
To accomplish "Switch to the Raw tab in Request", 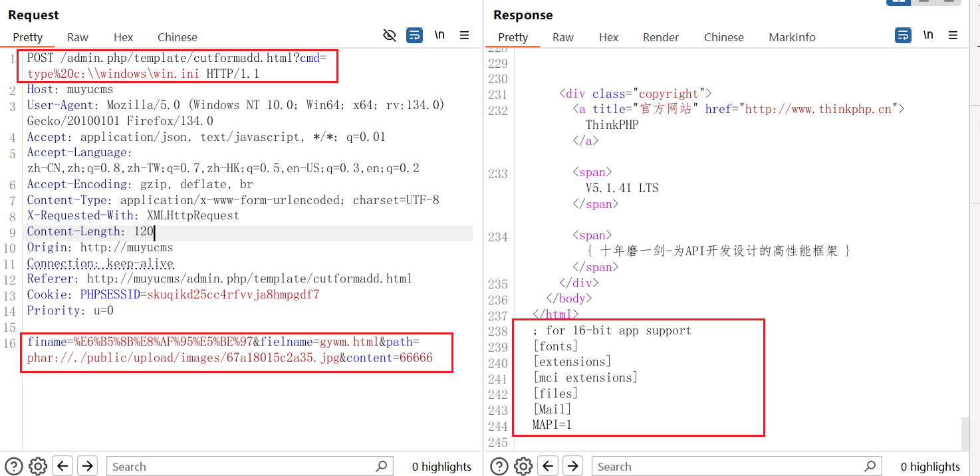I will coord(78,37).
